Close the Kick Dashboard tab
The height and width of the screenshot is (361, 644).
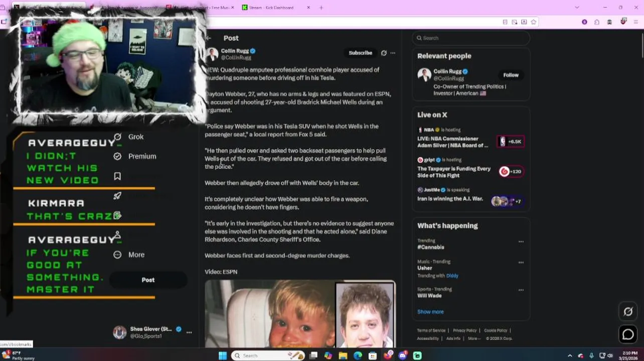(x=308, y=8)
